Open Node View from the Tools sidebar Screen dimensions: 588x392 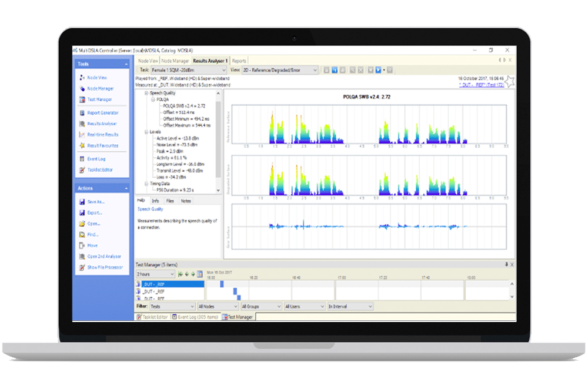97,78
